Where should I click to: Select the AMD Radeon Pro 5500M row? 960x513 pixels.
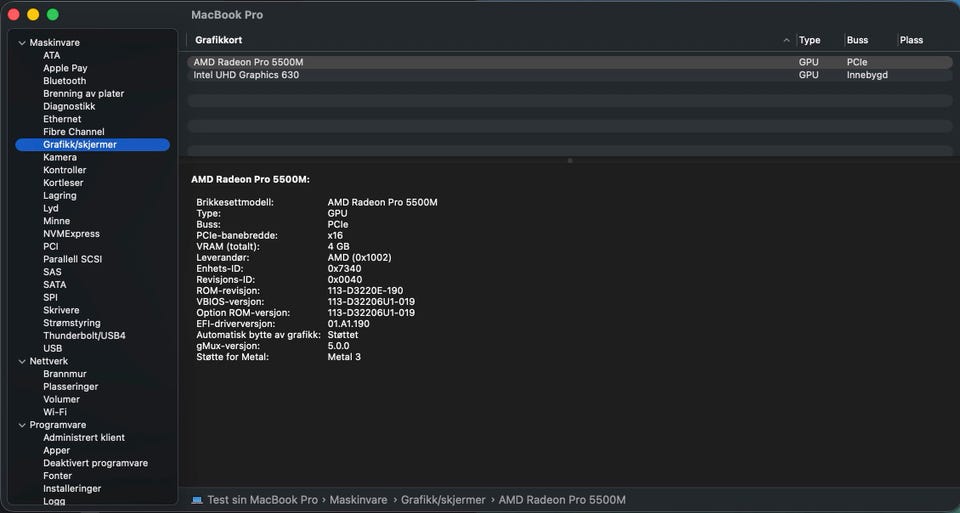tap(569, 62)
